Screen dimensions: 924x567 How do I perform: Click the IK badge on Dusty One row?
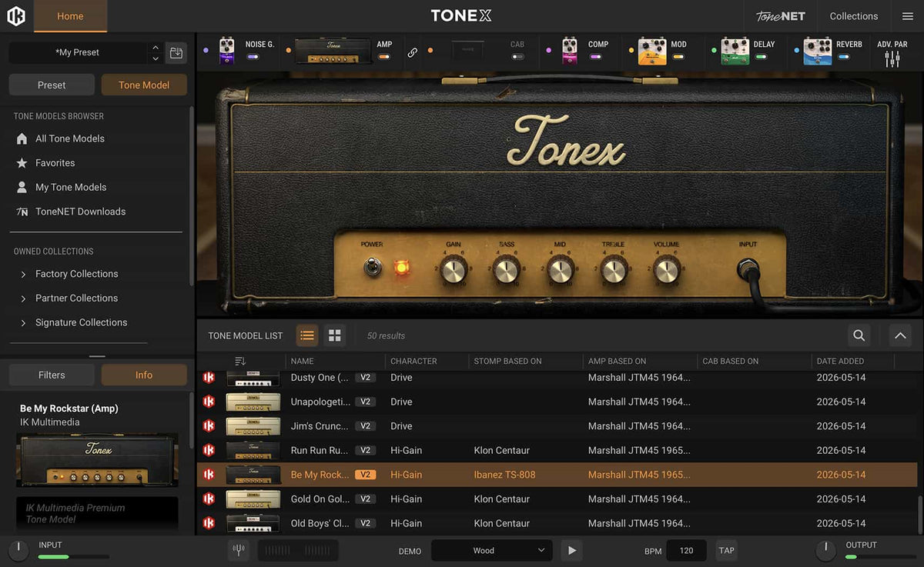(209, 378)
